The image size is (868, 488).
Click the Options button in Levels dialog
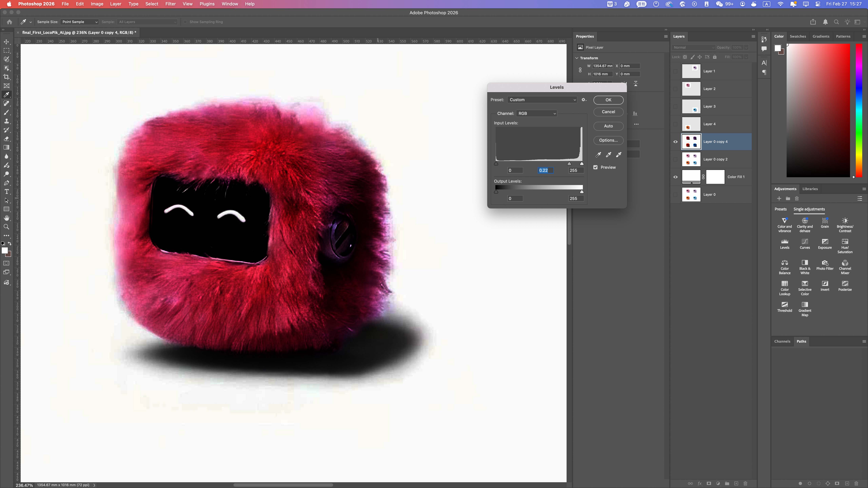tap(608, 140)
